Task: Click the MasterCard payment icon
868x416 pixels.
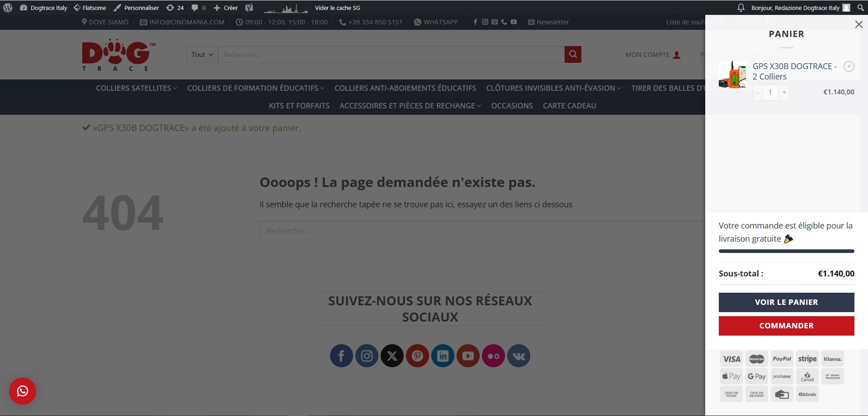Action: [757, 359]
